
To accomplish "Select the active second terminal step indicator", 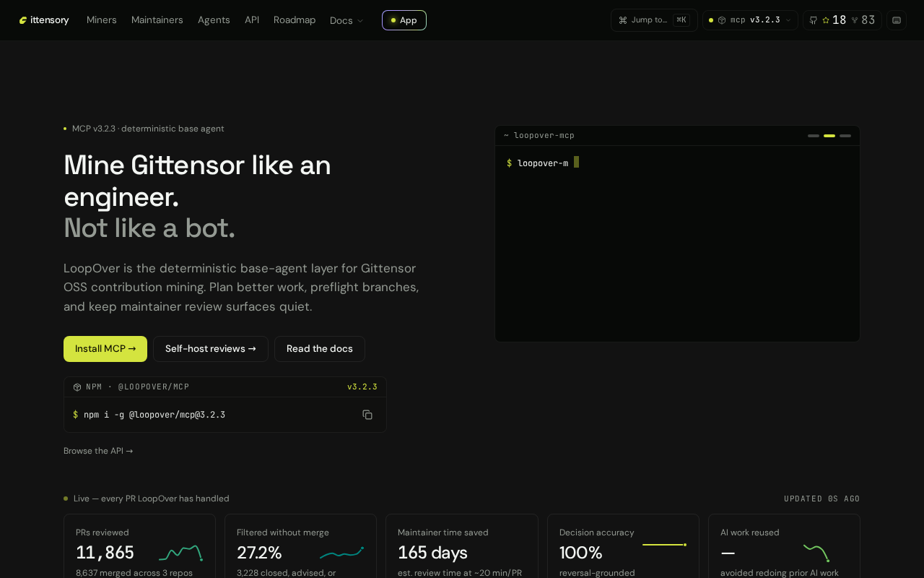I will pos(829,136).
